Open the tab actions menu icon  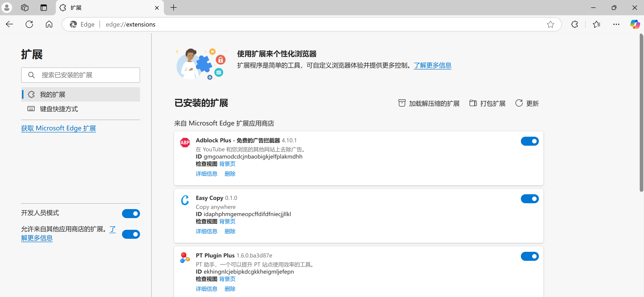point(44,7)
